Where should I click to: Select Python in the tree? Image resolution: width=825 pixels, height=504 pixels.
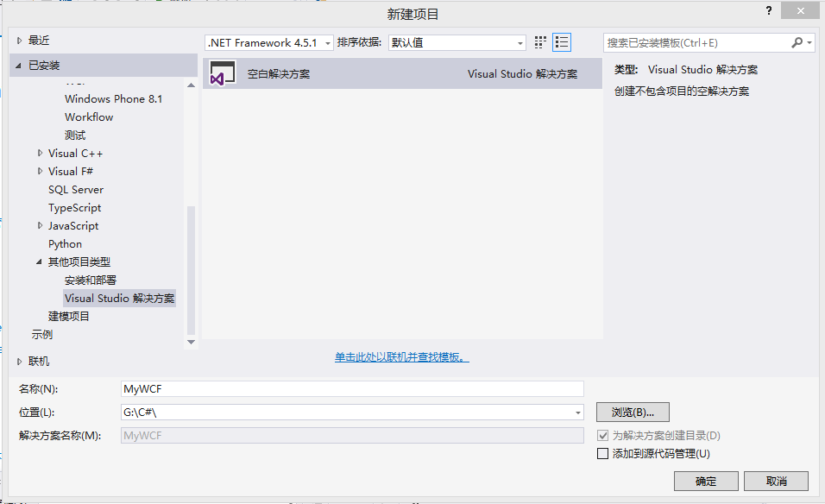pyautogui.click(x=66, y=244)
